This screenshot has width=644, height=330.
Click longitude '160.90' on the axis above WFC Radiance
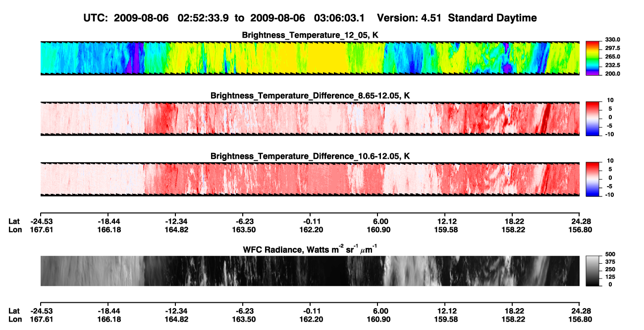click(x=377, y=230)
